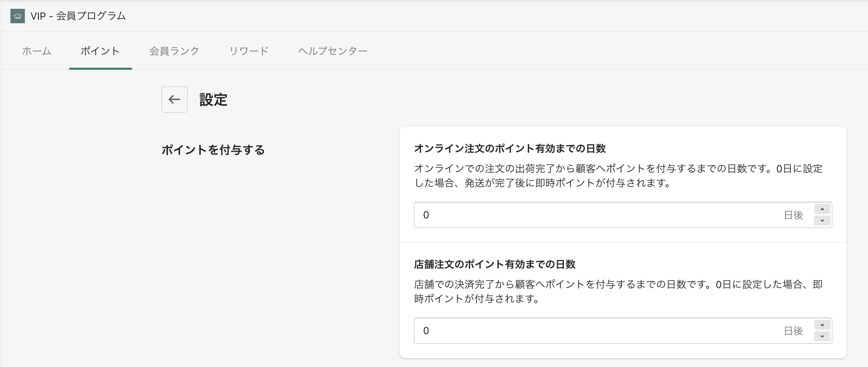Click the VIP - 会員プログラム title
This screenshot has height=367, width=868.
pos(78,16)
